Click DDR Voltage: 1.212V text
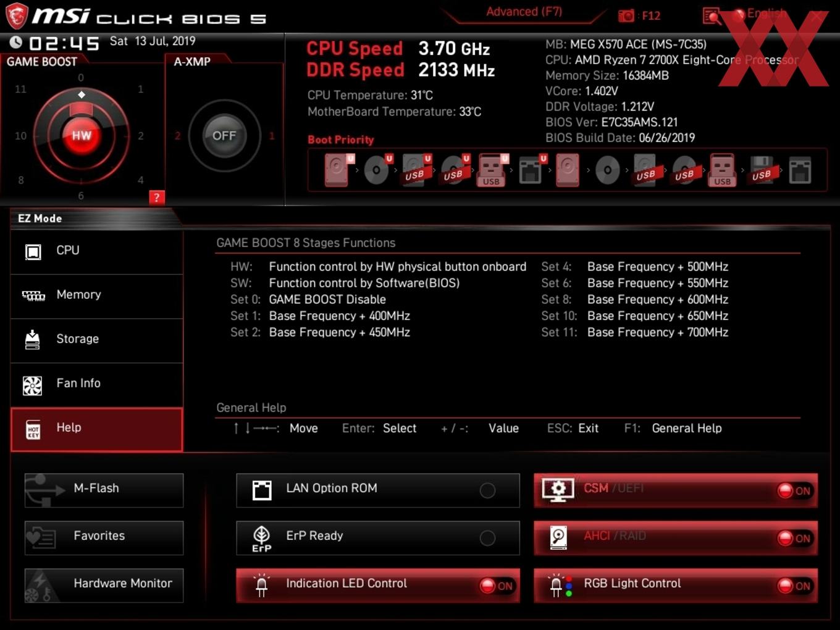The width and height of the screenshot is (840, 630). click(600, 106)
